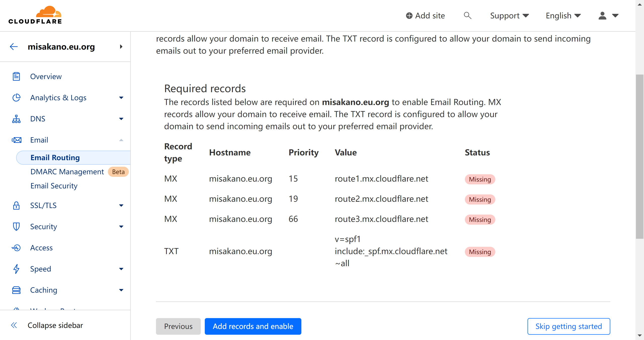Viewport: 644px width, 340px height.
Task: Click the DNS network icon
Action: (x=16, y=119)
